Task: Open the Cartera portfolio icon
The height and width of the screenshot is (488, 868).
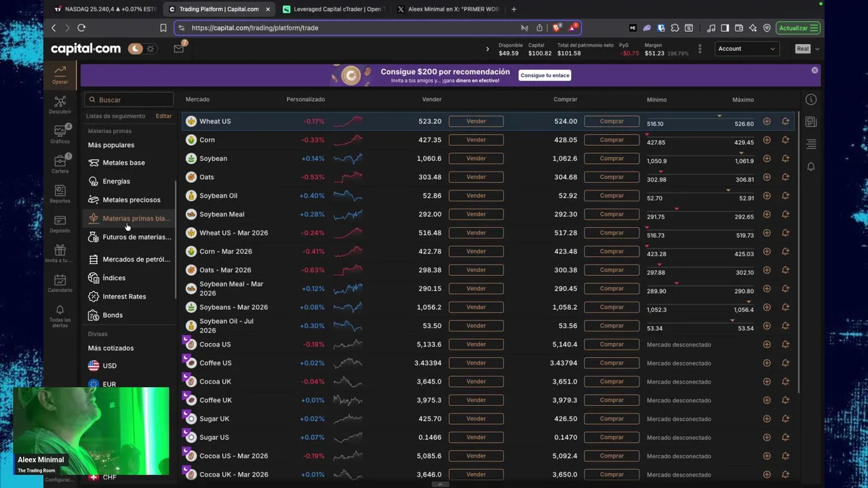Action: tap(60, 164)
